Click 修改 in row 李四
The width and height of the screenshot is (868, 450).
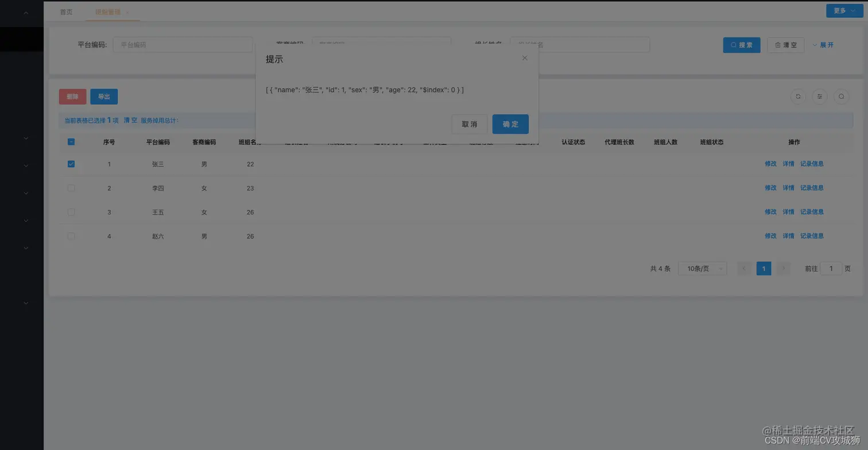(x=770, y=188)
